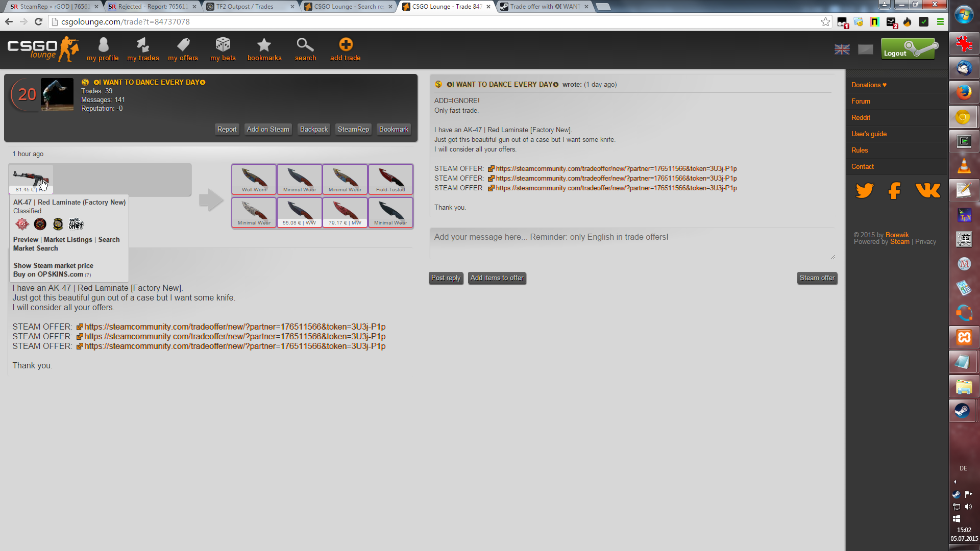Click add trade plus icon
This screenshot has width=980, height=551.
click(346, 45)
